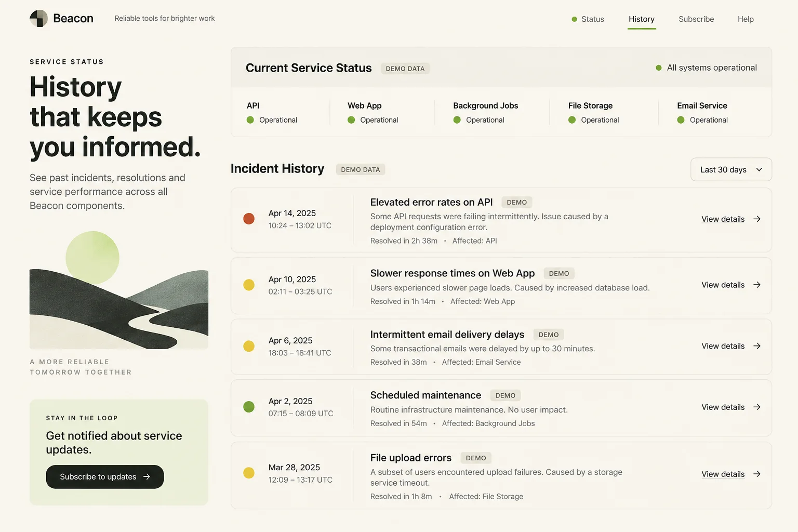Click the Slower response times on Web App title
This screenshot has width=798, height=532.
point(453,273)
